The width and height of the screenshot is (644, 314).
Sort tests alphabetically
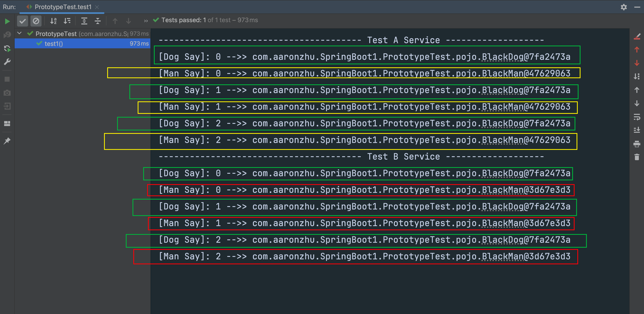coord(53,21)
